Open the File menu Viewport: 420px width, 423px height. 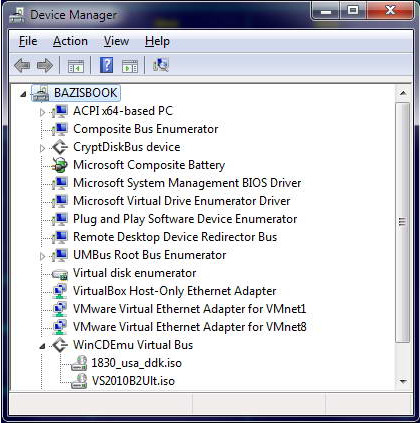pos(28,41)
